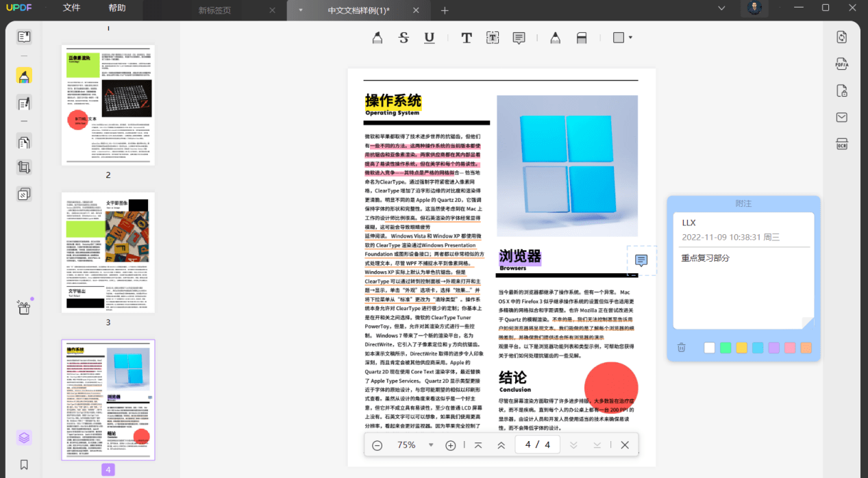Select the typewriter text tool
Viewport: 868px width, 478px height.
[467, 38]
